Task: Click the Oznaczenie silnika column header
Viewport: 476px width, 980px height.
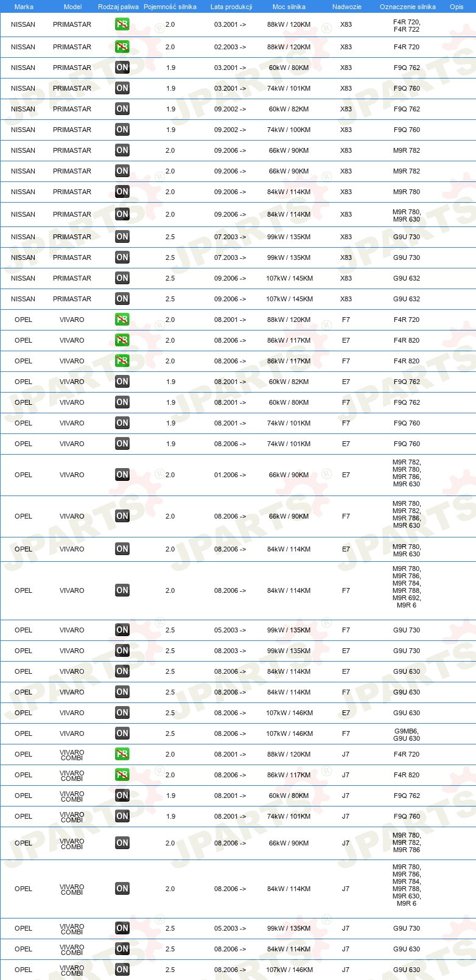Action: pos(408,7)
